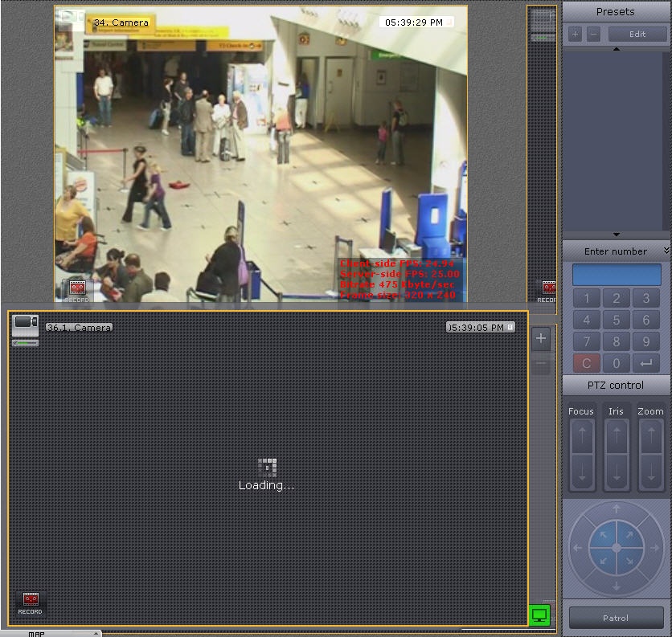Remove preset with the minus button
672x637 pixels.
pyautogui.click(x=593, y=35)
